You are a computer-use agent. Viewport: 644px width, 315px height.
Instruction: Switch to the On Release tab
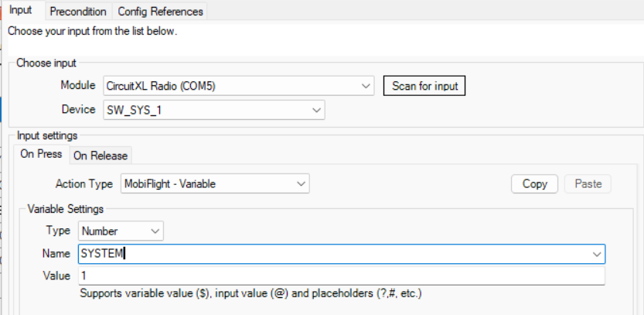point(100,156)
